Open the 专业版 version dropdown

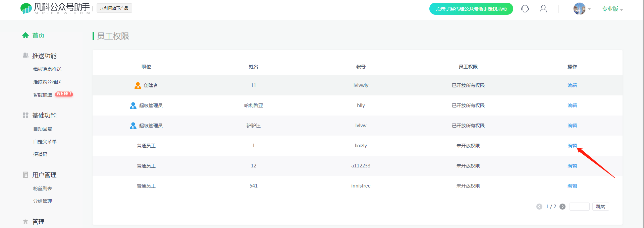tap(612, 9)
